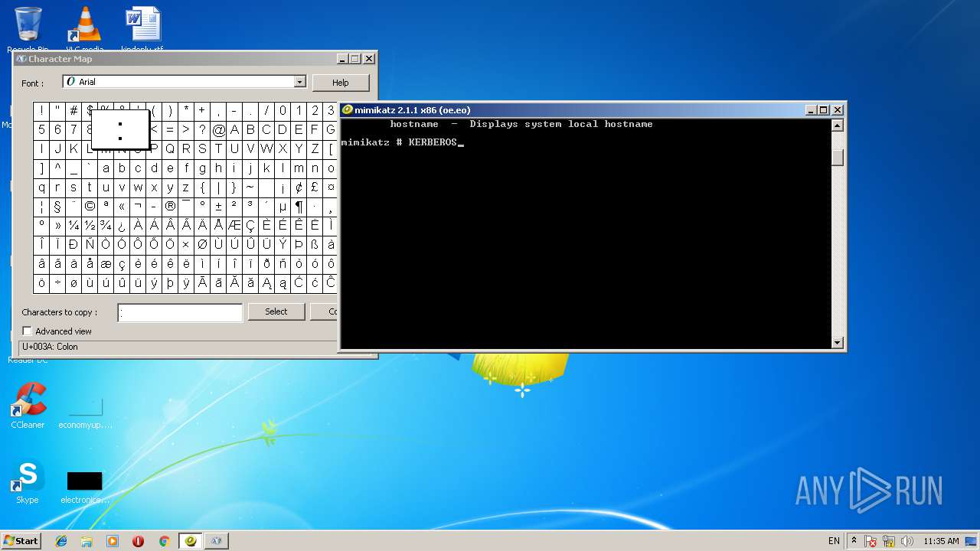The image size is (980, 551).
Task: Select the lowercase æ character cell
Action: click(106, 264)
